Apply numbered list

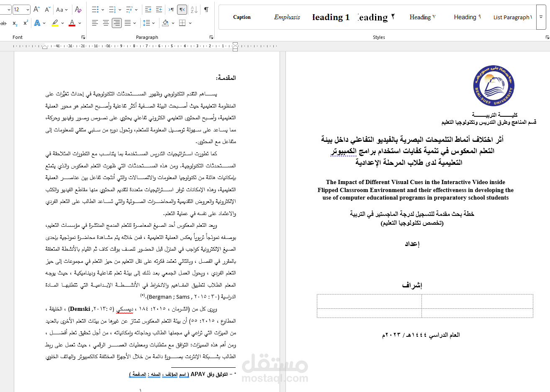[112, 9]
